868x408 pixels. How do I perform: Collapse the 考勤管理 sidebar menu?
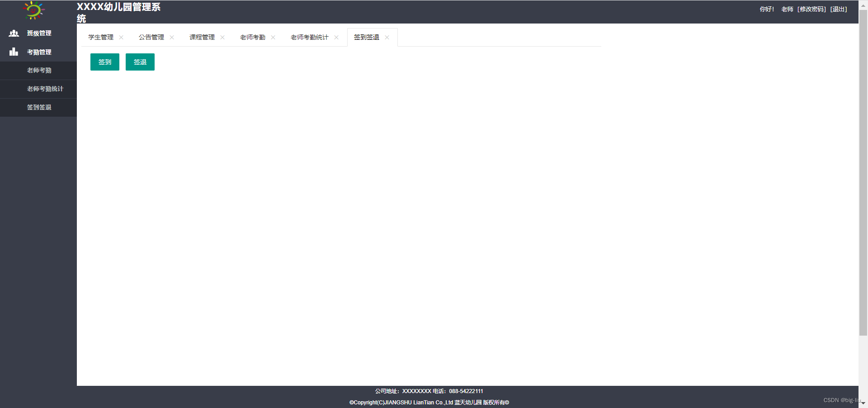coord(38,52)
